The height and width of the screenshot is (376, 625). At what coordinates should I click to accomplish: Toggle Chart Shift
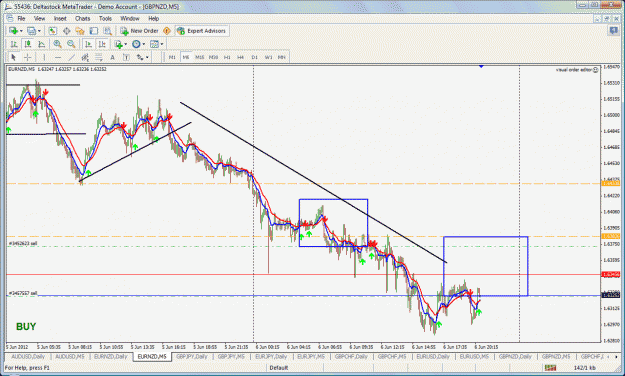(x=102, y=44)
